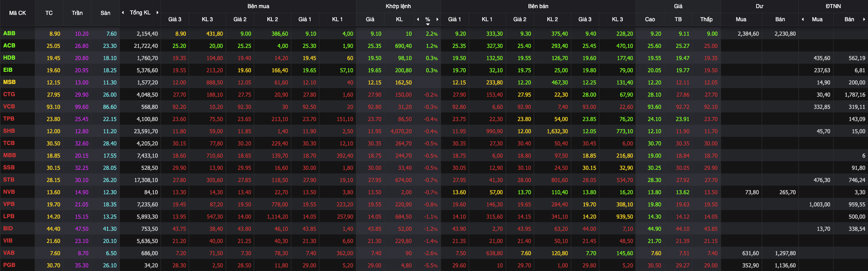Click PGB percent change -5.5%
Screen dimensions: 868x271
click(431, 266)
